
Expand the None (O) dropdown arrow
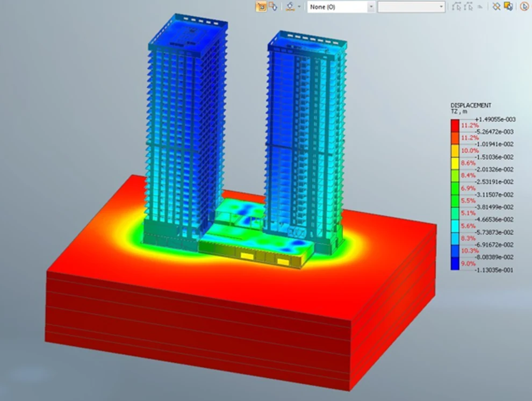point(371,7)
